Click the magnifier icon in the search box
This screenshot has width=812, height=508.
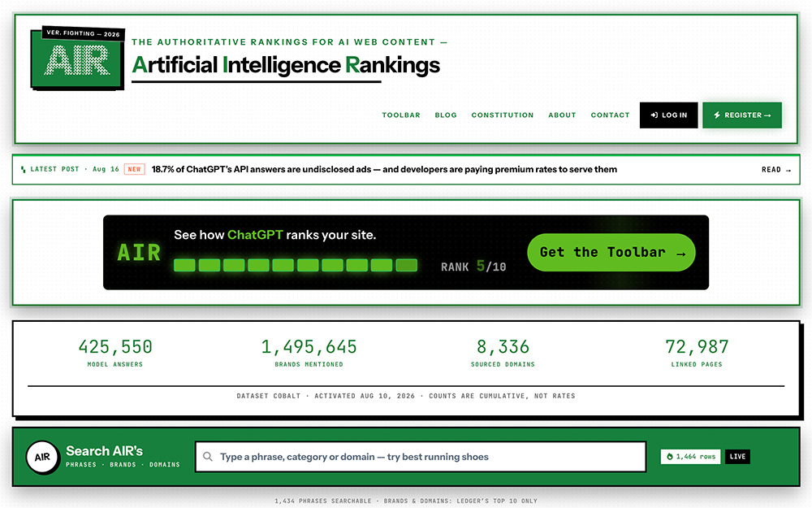208,457
